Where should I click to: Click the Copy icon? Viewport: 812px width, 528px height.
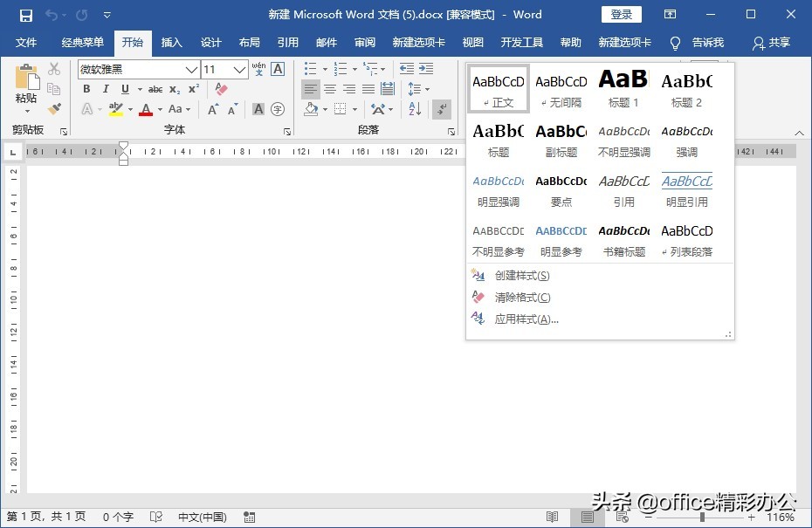pos(54,89)
